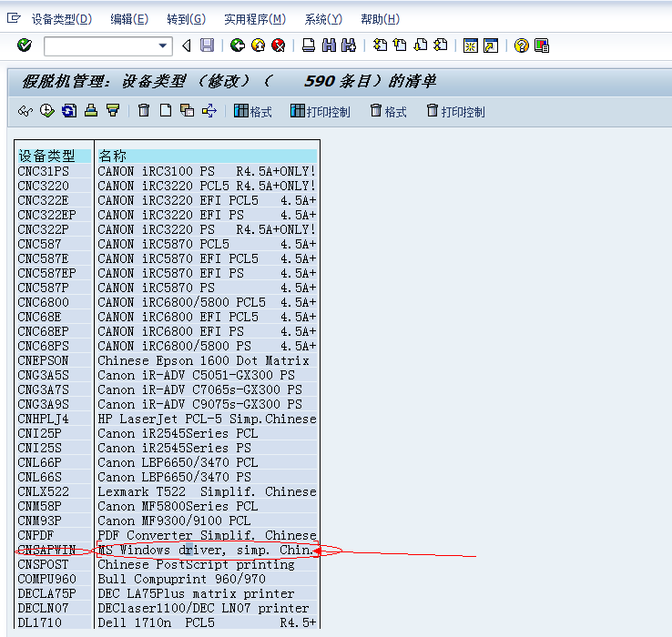Open the 转到(G) menu

(186, 19)
